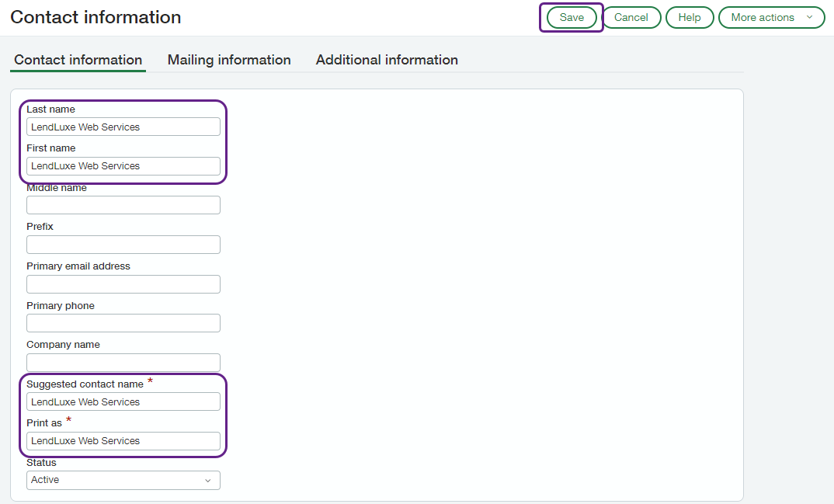This screenshot has width=834, height=504.
Task: Click the required asterisk beside Suggested contact name
Action: (x=150, y=380)
